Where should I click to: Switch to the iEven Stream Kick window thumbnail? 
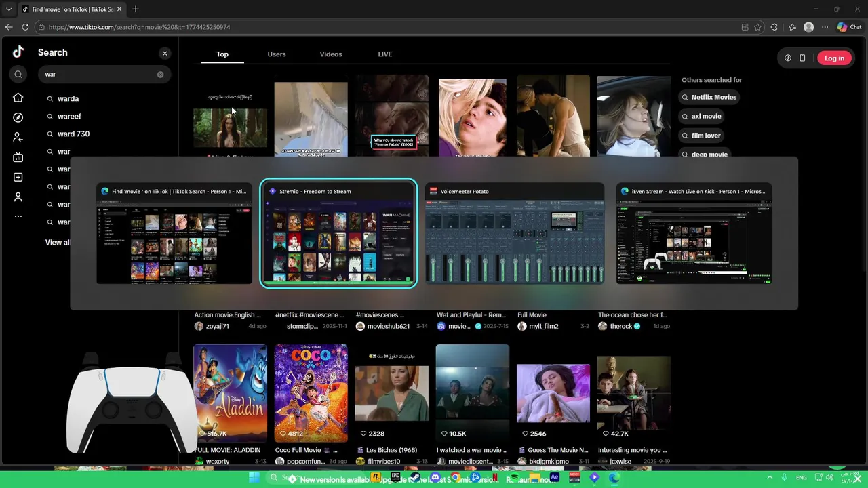tap(694, 234)
